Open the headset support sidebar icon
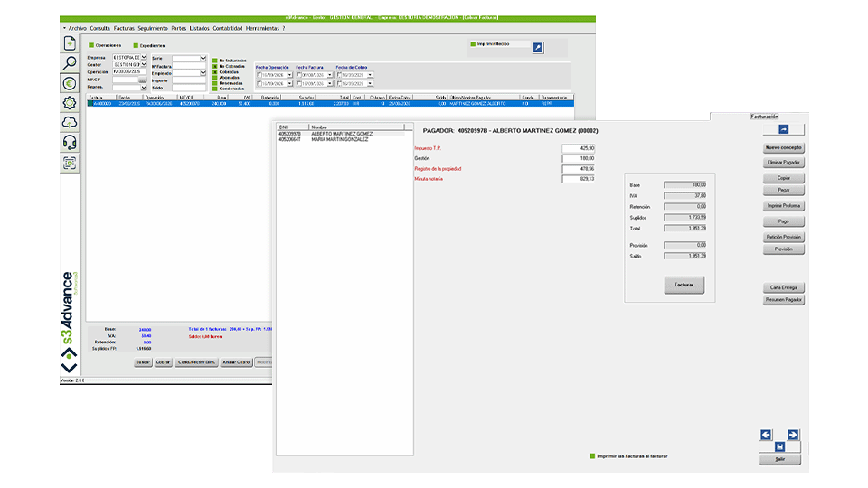 point(70,143)
